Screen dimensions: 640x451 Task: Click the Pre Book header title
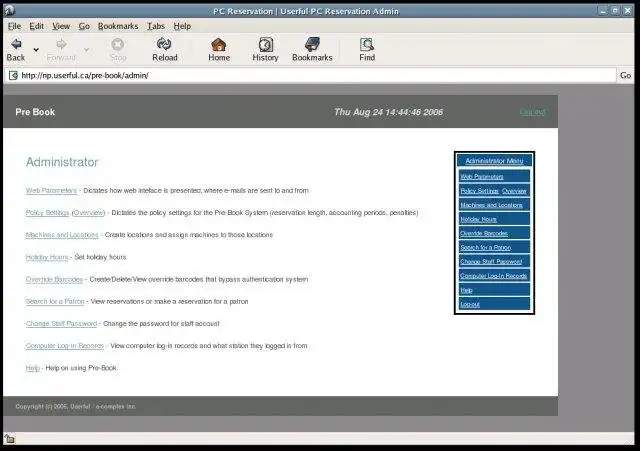pyautogui.click(x=35, y=112)
